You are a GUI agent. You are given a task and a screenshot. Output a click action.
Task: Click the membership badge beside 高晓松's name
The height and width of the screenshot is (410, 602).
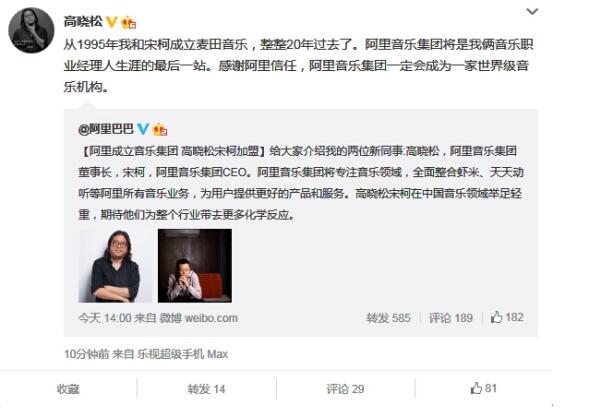pos(129,23)
